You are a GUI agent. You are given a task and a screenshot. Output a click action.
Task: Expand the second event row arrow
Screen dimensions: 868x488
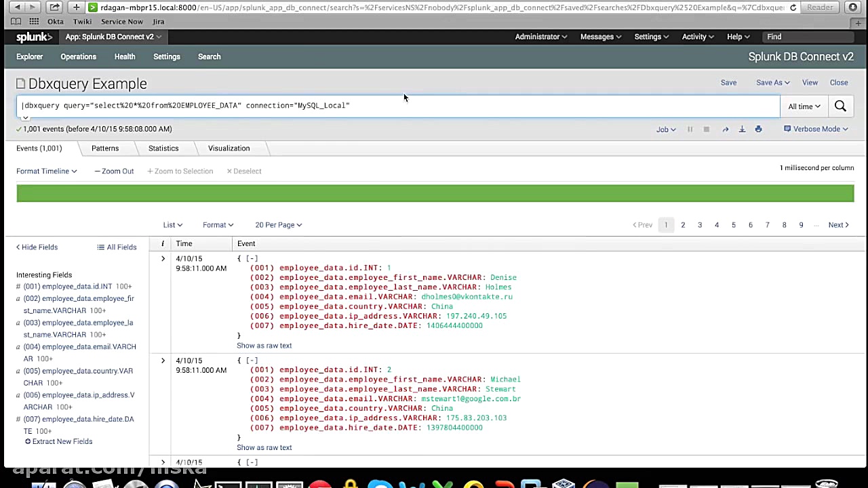163,361
